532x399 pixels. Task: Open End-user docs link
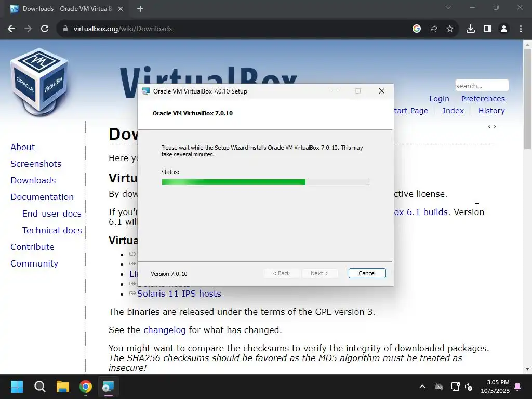[51, 214]
